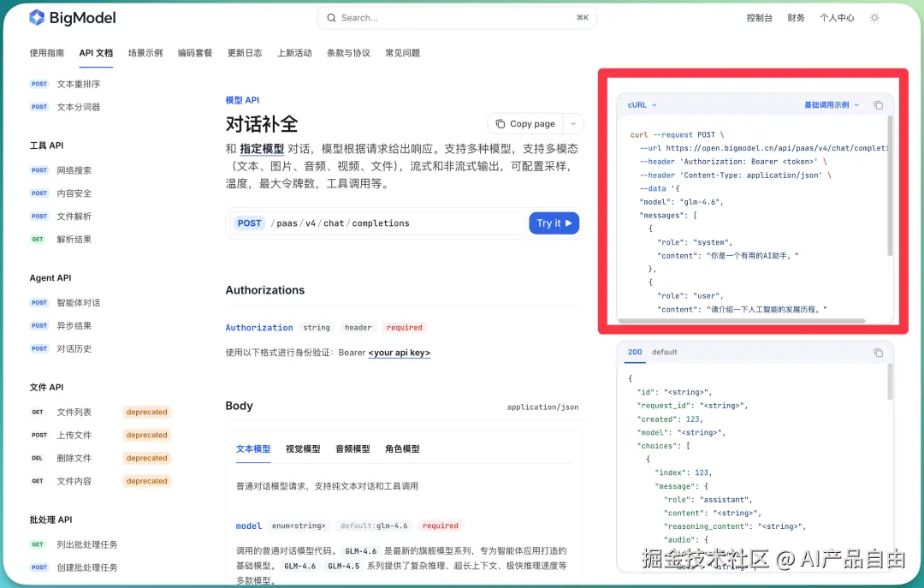Open the cURL language dropdown
Viewport: 924px width, 588px height.
[640, 104]
